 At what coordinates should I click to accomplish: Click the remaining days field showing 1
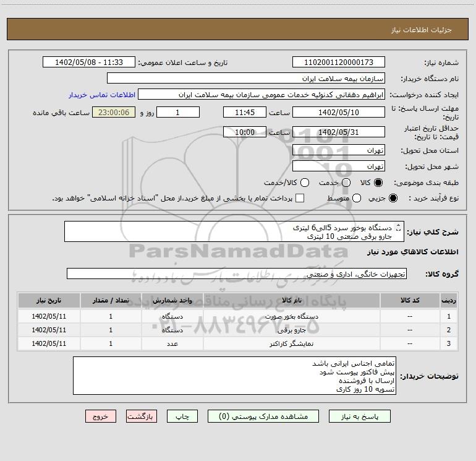click(178, 112)
